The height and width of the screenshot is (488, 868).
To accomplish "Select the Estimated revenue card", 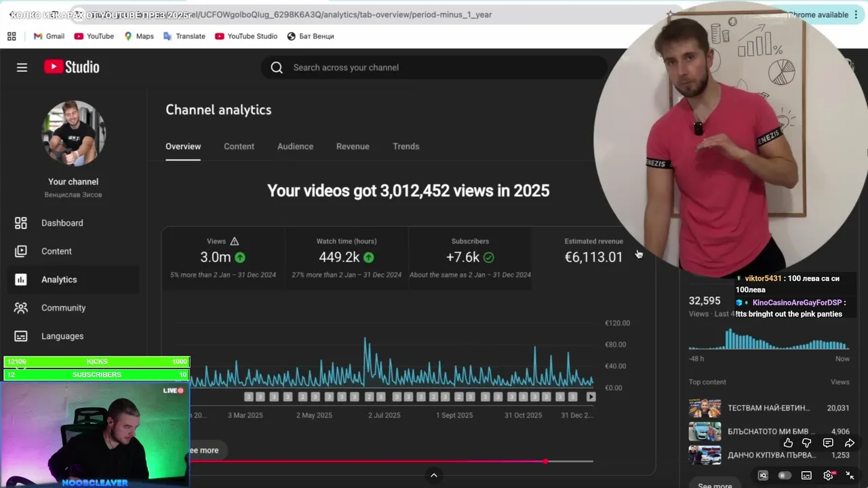I will click(593, 259).
